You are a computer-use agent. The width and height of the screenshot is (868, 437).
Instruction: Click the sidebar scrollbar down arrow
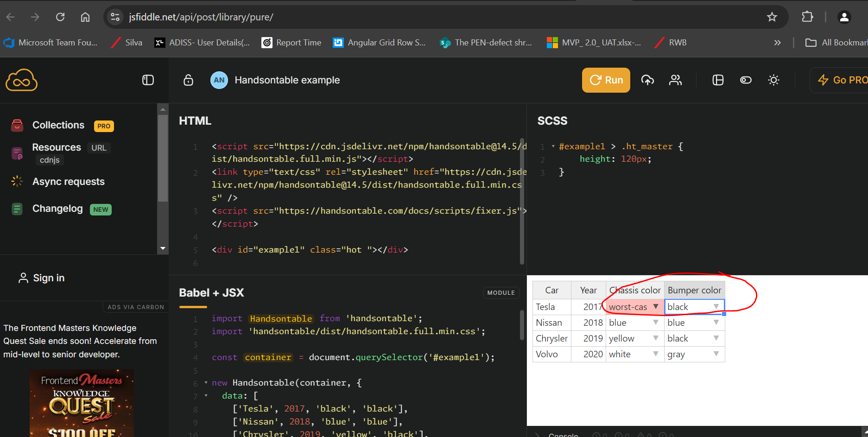[x=163, y=248]
